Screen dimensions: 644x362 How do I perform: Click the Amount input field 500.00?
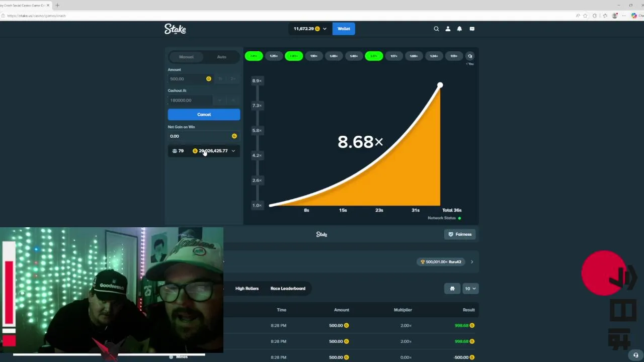(x=190, y=79)
